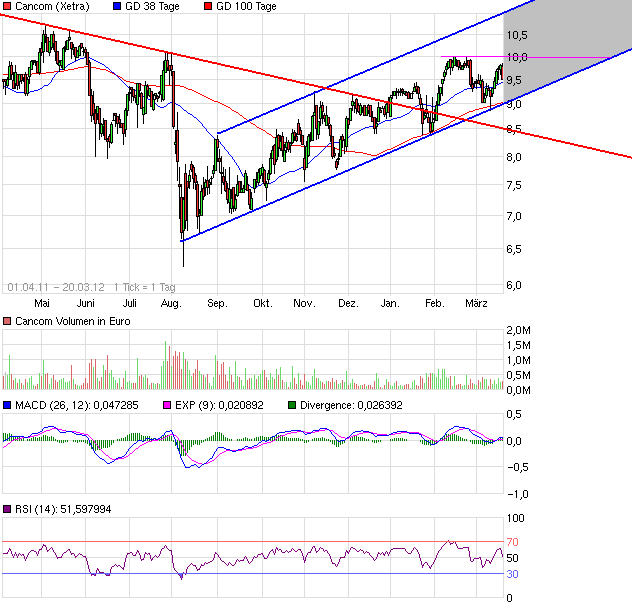Click the 'Nov.' month axis label

[304, 303]
